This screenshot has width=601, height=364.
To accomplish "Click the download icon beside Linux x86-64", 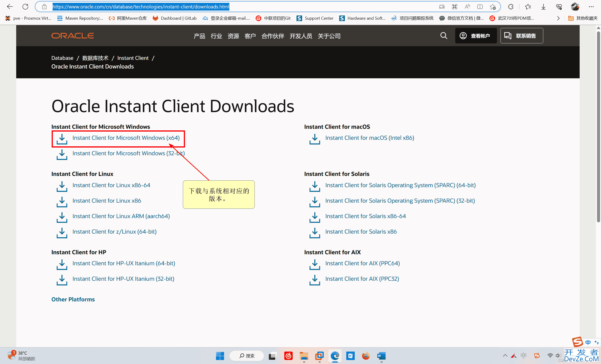I will click(x=62, y=186).
